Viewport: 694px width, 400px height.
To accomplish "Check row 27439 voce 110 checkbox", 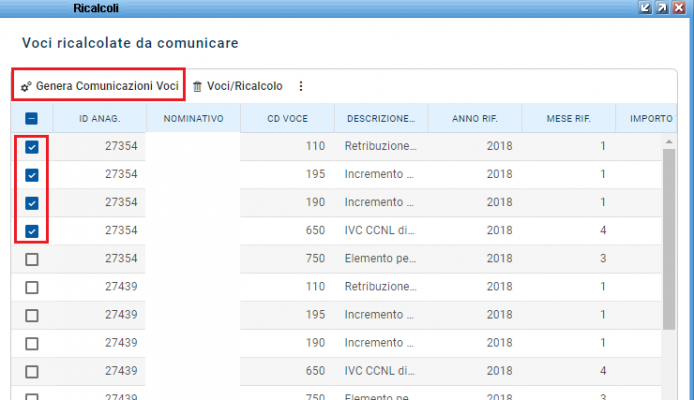I will tap(31, 287).
